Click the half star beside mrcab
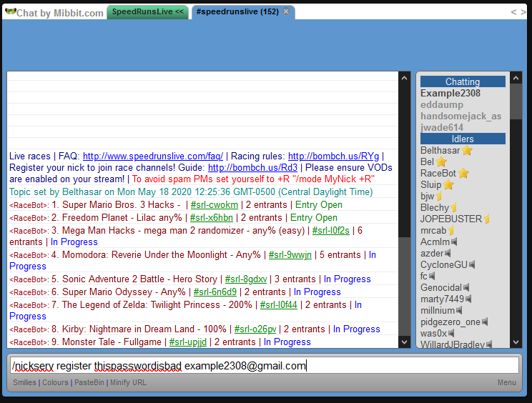532x403 pixels. point(451,231)
